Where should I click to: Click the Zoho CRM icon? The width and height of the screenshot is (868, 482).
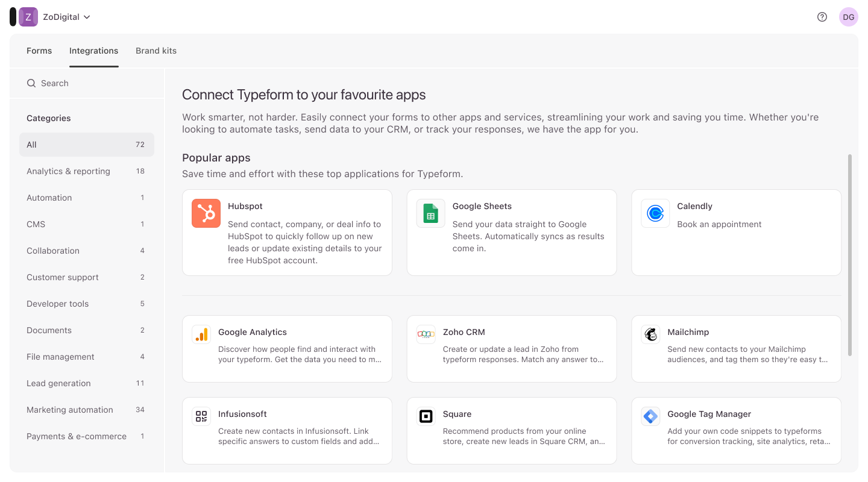click(x=426, y=334)
